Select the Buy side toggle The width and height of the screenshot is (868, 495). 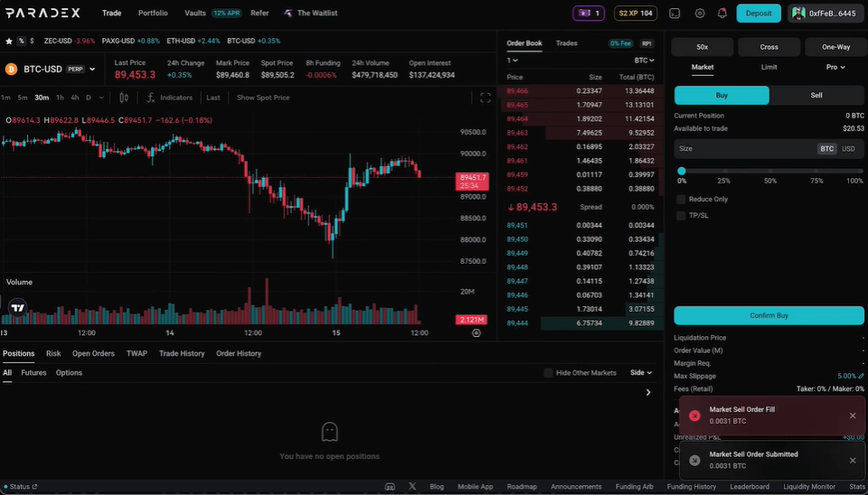click(x=722, y=95)
